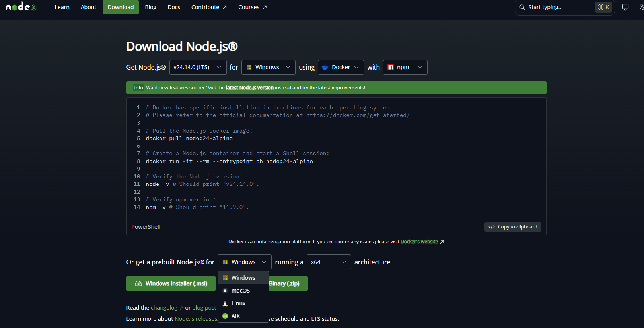Click the 'npm -v' code line
The width and height of the screenshot is (644, 328).
pos(197,207)
